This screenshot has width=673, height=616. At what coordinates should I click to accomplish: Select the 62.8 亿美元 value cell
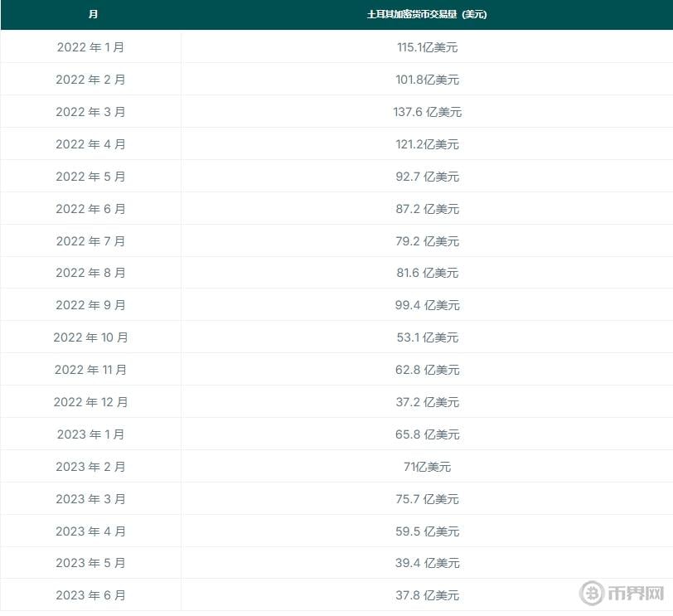[x=427, y=370]
